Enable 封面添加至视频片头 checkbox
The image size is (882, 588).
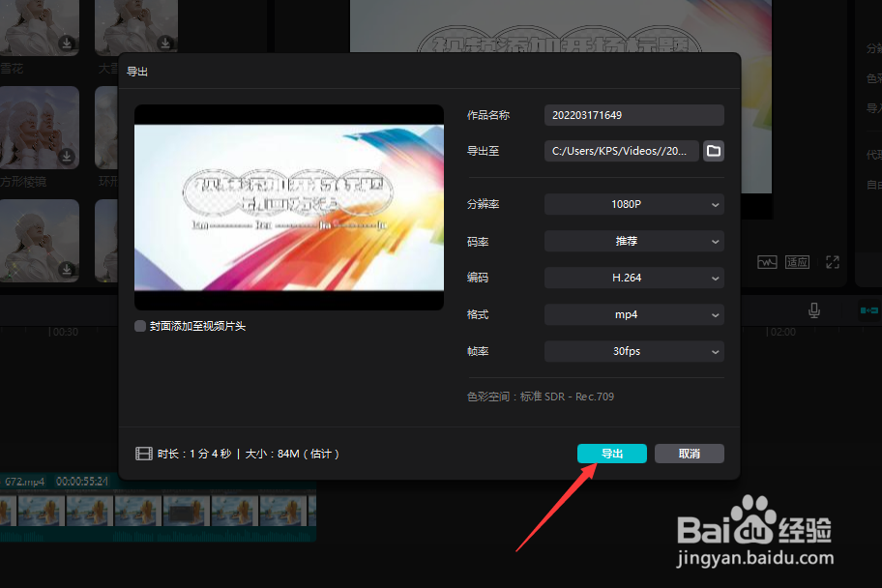(x=140, y=326)
